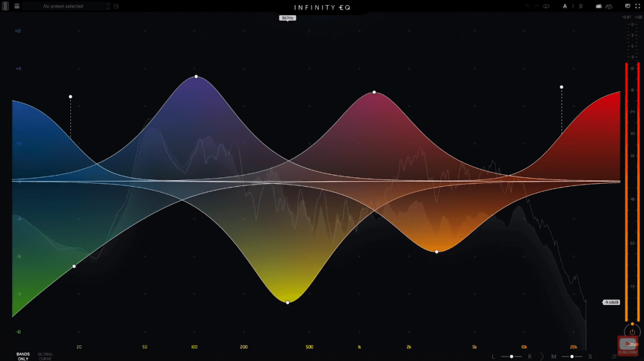644x361 pixels.
Task: Click the -12 gain scale label
Action: [x=18, y=331]
